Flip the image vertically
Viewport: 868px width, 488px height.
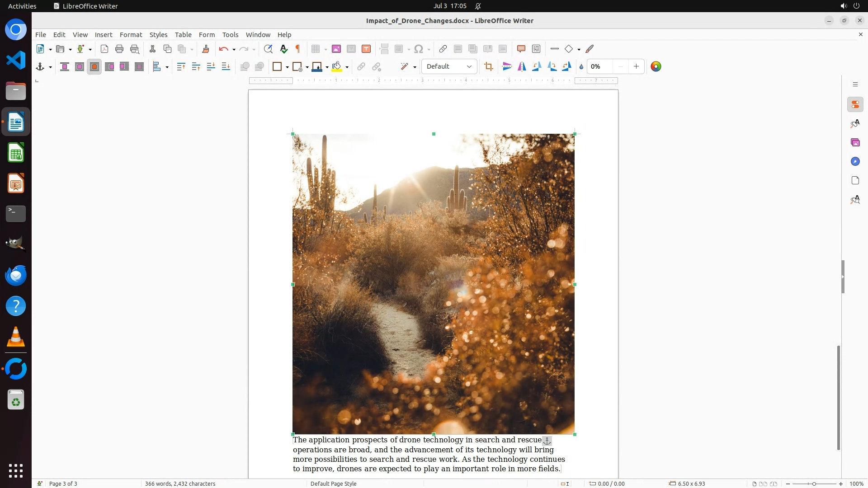point(507,66)
